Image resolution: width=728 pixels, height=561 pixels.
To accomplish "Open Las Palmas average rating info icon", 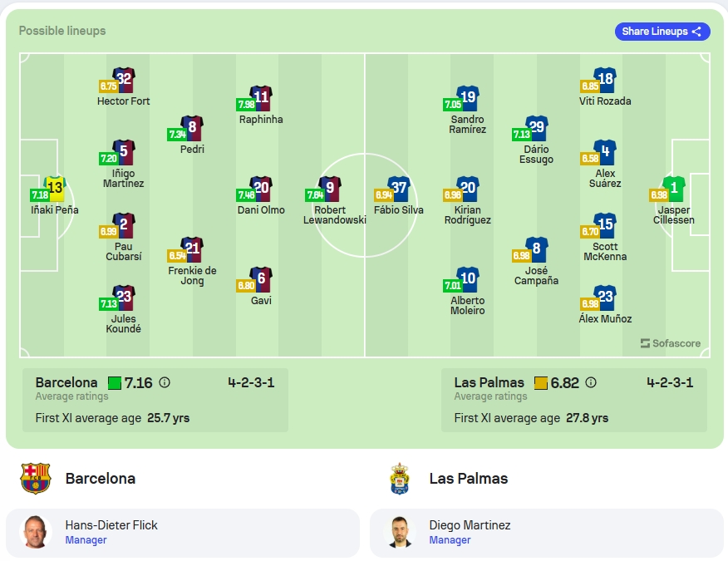I will pos(591,382).
